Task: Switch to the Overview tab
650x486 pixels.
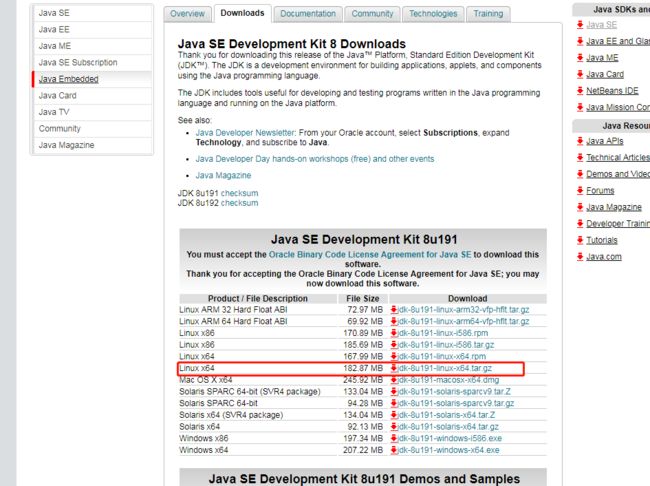Action: point(187,14)
